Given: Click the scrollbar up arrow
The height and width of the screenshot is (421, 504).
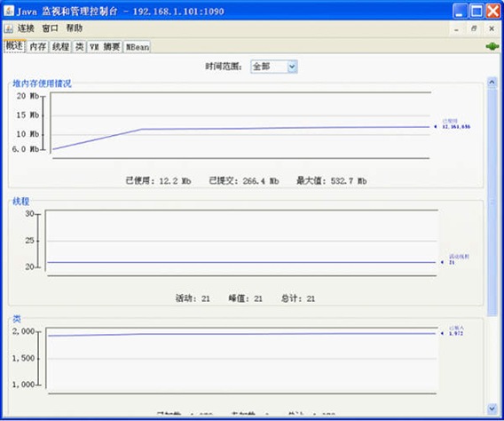Looking at the screenshot, I should [x=492, y=83].
